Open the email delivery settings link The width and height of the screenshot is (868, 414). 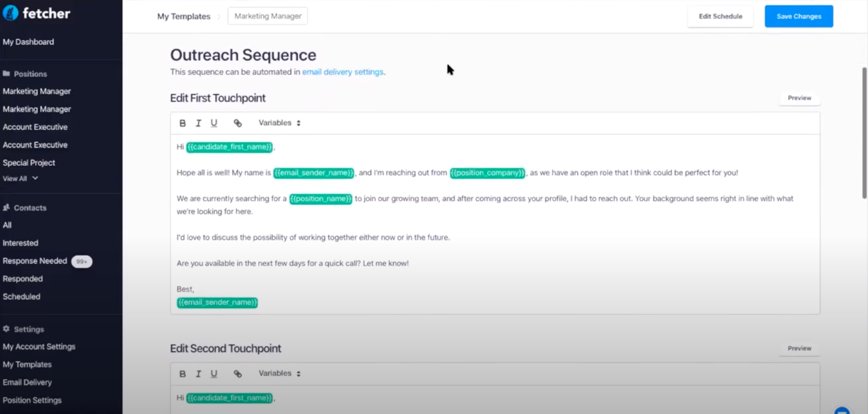[x=342, y=72]
